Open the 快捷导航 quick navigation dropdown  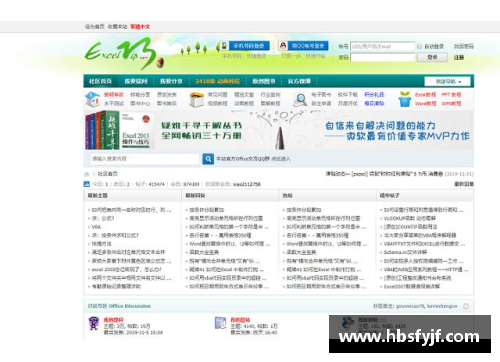(447, 81)
